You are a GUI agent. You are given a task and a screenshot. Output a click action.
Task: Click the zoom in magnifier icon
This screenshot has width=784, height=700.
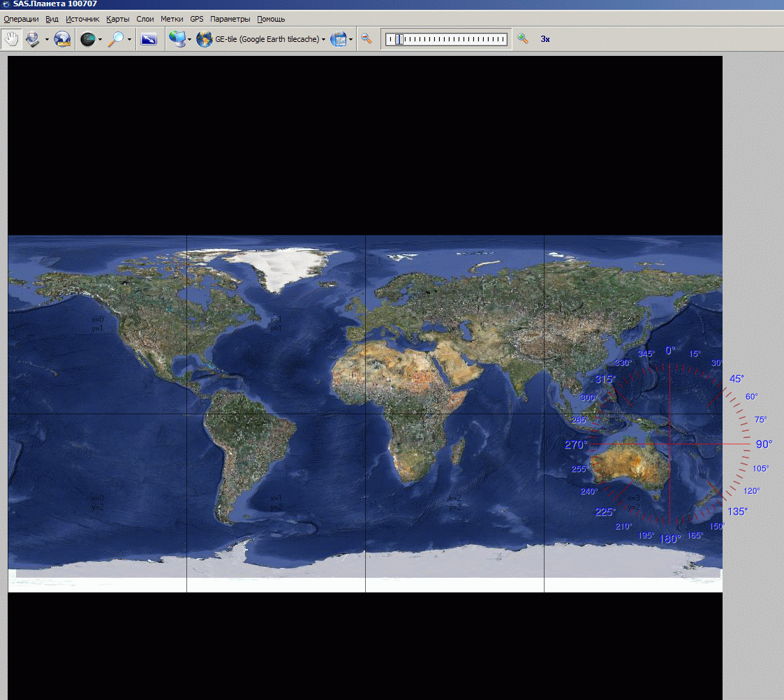[x=522, y=39]
